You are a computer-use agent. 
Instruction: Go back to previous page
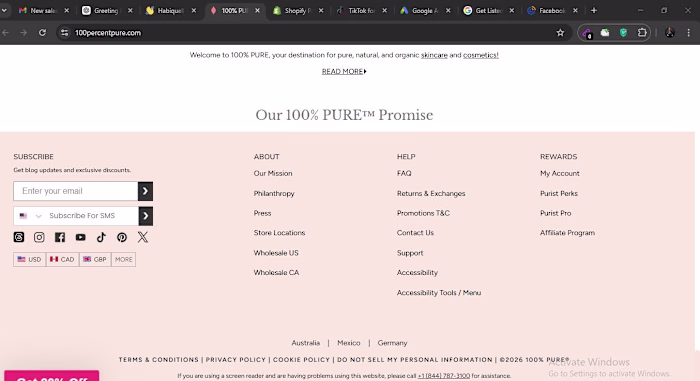(6, 33)
